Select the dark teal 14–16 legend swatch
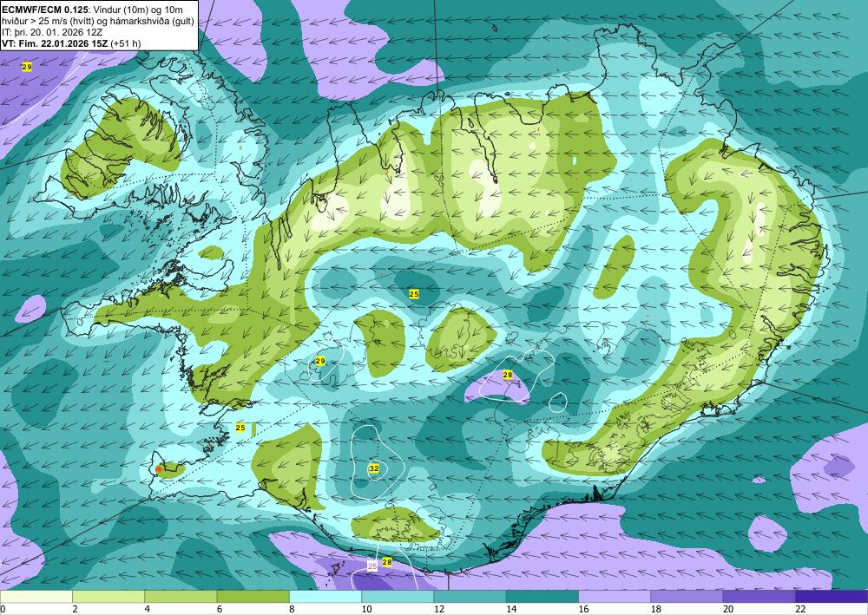 pyautogui.click(x=542, y=597)
